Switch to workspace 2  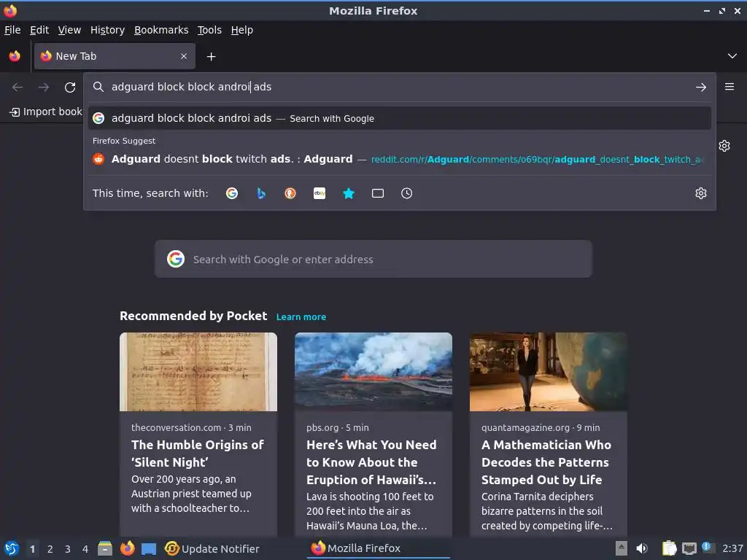50,549
